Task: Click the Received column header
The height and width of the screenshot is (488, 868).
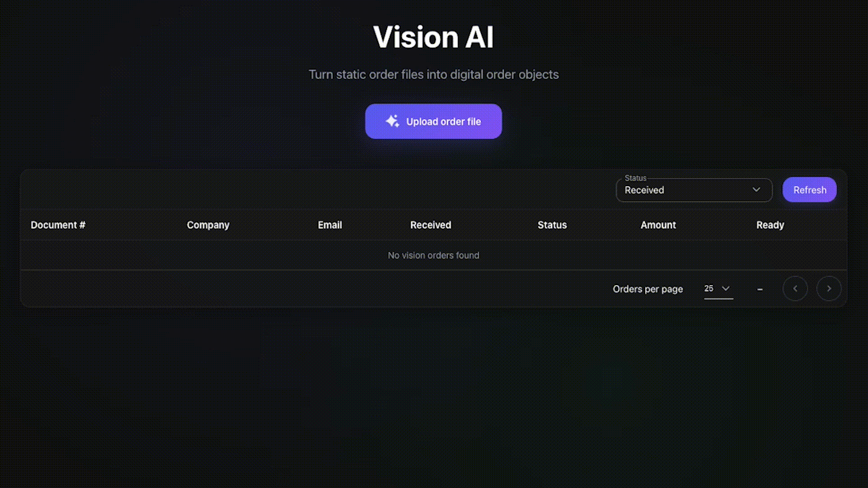Action: [430, 225]
